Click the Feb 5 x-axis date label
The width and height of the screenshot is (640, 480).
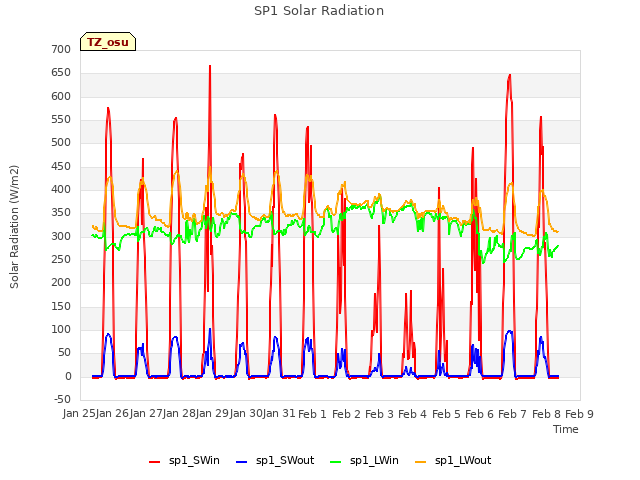(446, 414)
